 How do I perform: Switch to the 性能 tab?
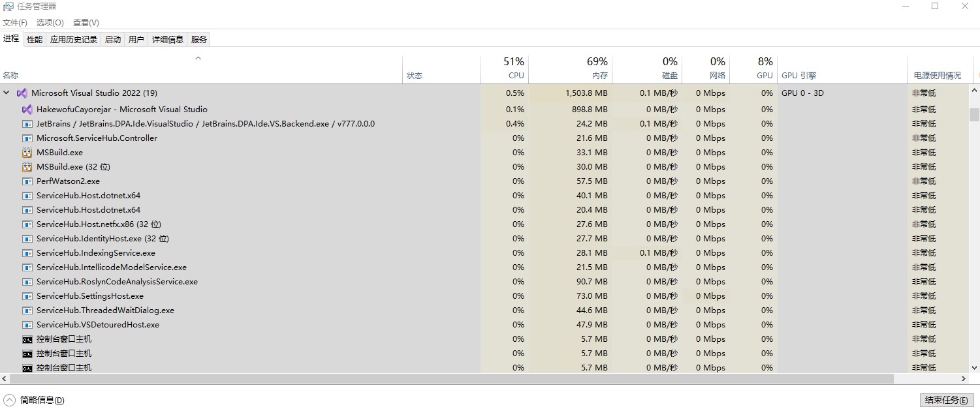(35, 40)
